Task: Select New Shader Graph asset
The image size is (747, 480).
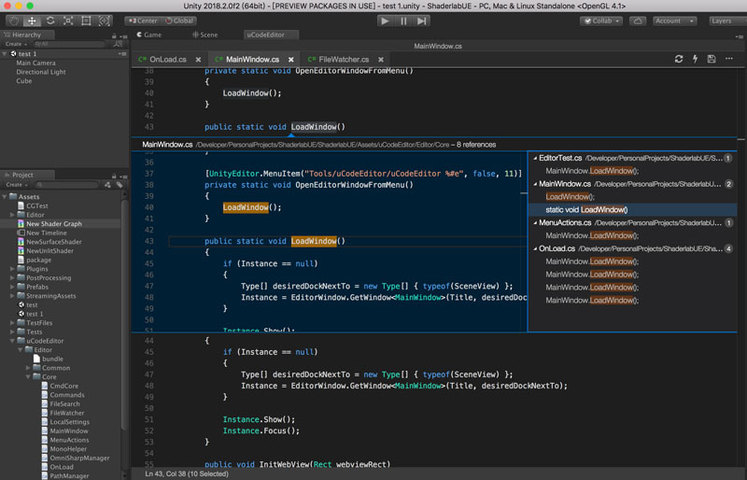Action: (53, 224)
